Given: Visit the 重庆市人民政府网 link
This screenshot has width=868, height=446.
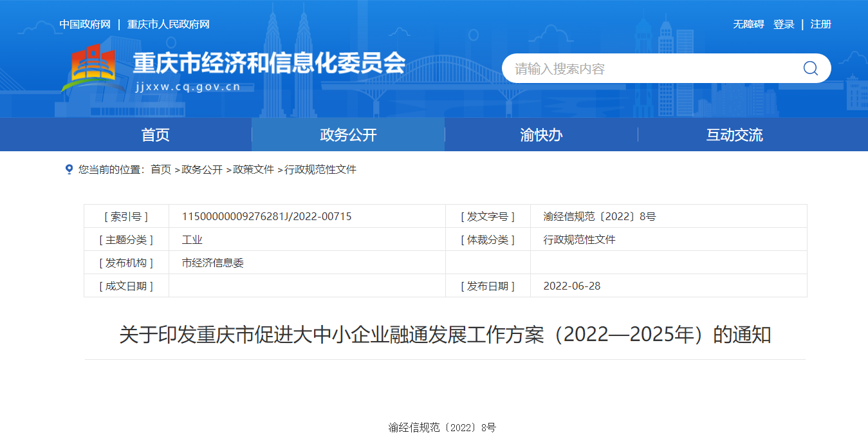Looking at the screenshot, I should (169, 24).
